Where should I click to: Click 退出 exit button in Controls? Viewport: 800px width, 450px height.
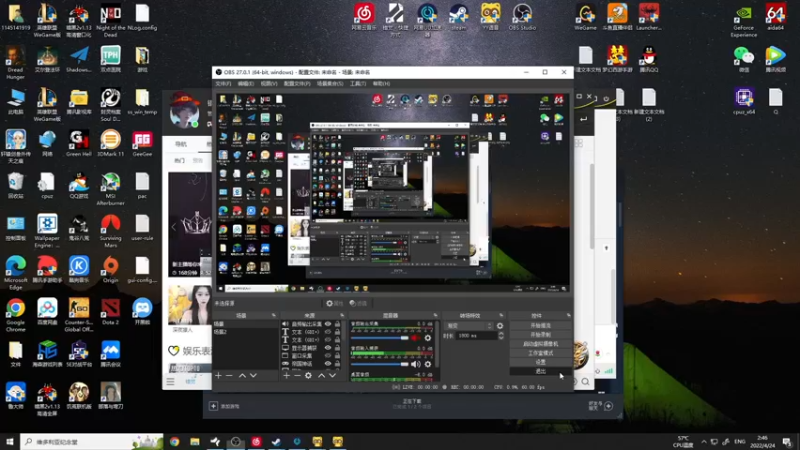click(x=540, y=371)
